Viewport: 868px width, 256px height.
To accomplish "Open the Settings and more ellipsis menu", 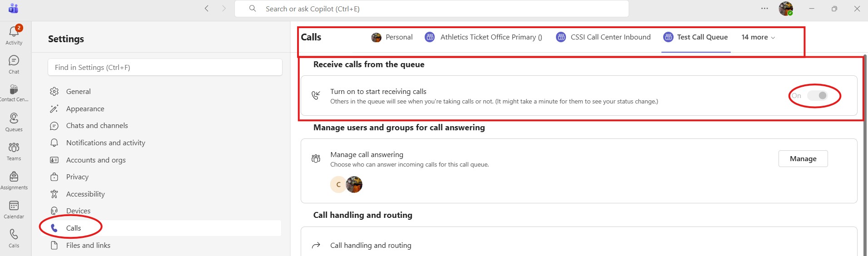I will point(764,9).
